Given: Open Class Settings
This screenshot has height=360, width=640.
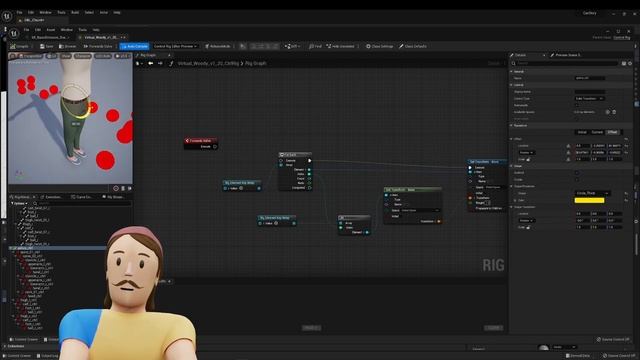Looking at the screenshot, I should [x=380, y=47].
